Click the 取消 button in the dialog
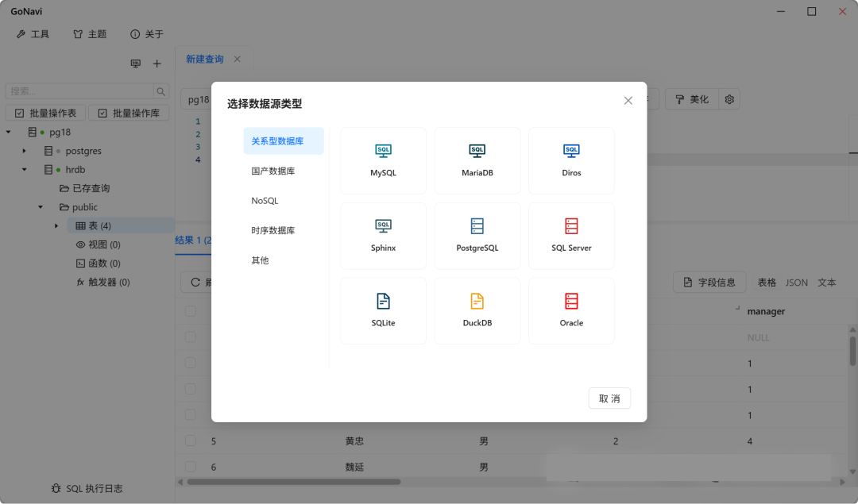 coord(609,398)
